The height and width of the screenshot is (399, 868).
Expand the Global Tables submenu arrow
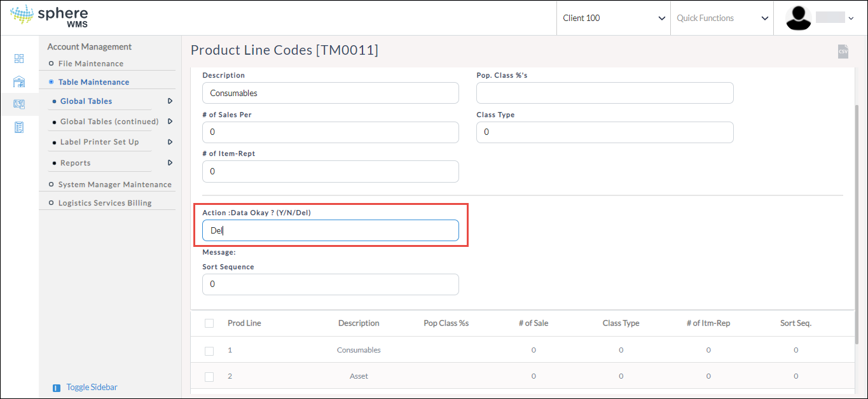click(x=170, y=101)
